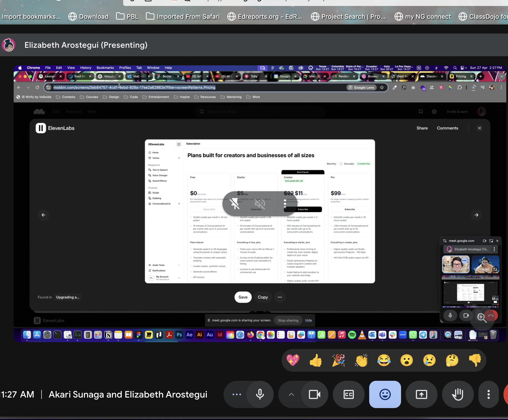The height and width of the screenshot is (420, 508).
Task: Click the Spotlight search icon in menu bar
Action: [455, 68]
